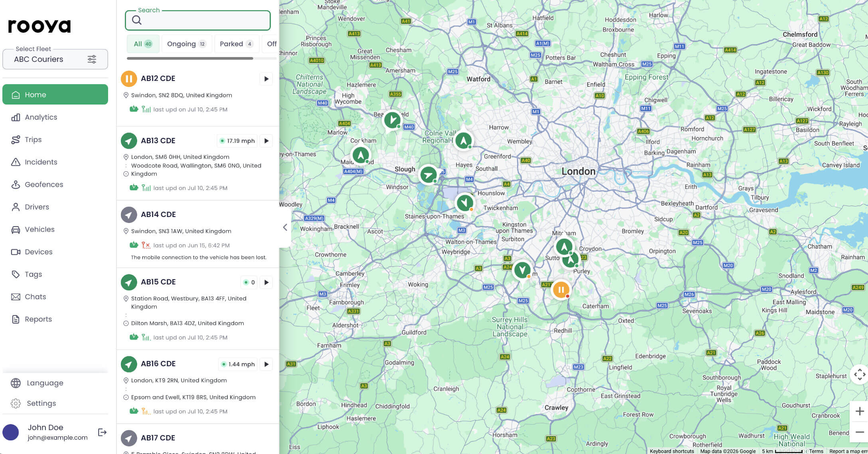This screenshot has height=454, width=868.
Task: Click Swindon, SN2 8DQ address text
Action: [181, 95]
